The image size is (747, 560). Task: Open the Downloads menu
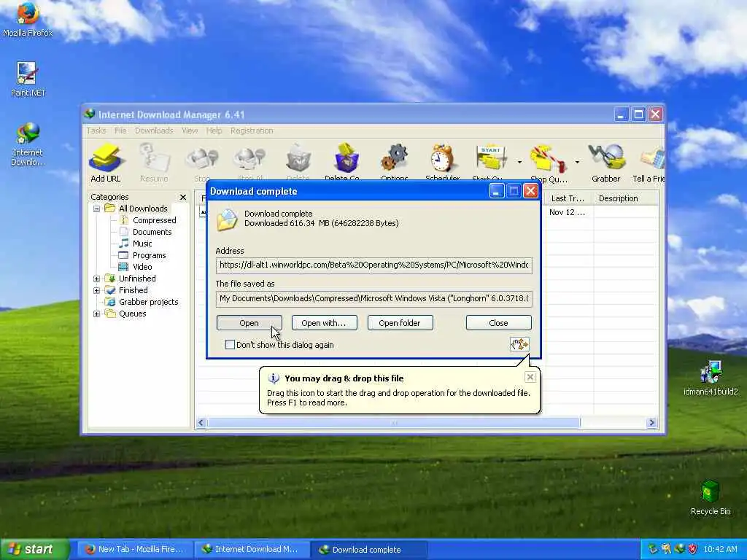[154, 131]
